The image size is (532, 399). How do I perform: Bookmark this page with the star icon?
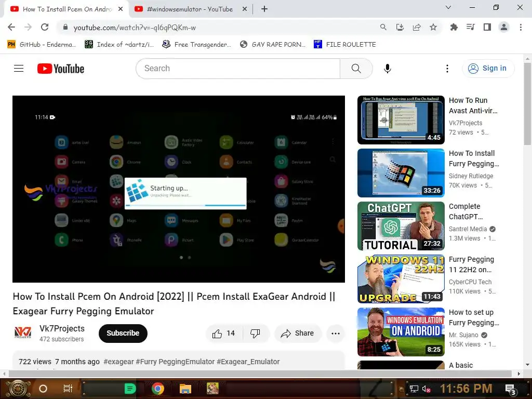(x=433, y=27)
